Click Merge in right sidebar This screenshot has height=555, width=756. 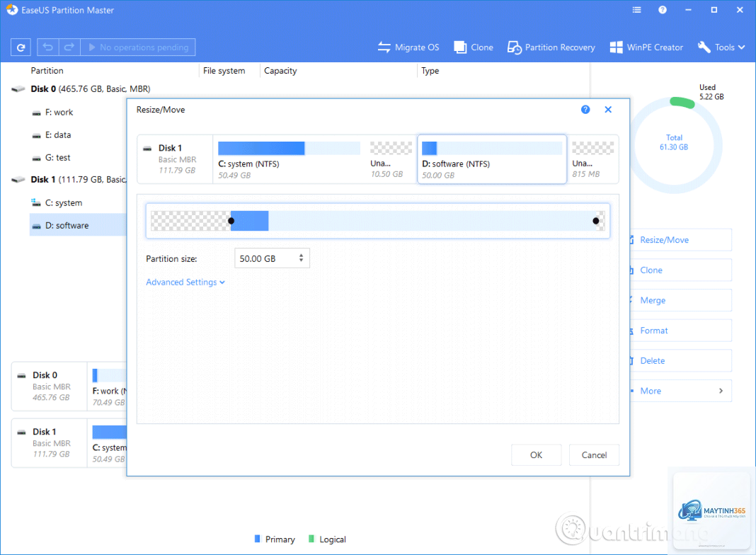pos(680,300)
